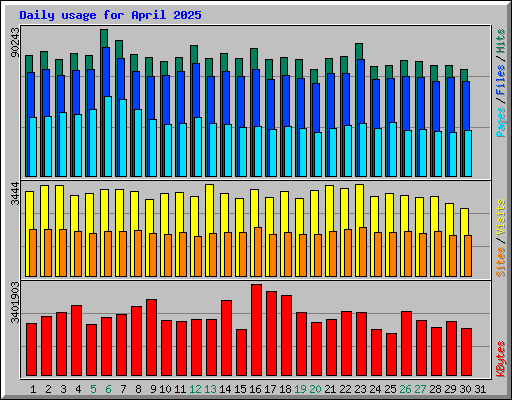Click the red KBytes bar for day 30

[x=466, y=352]
